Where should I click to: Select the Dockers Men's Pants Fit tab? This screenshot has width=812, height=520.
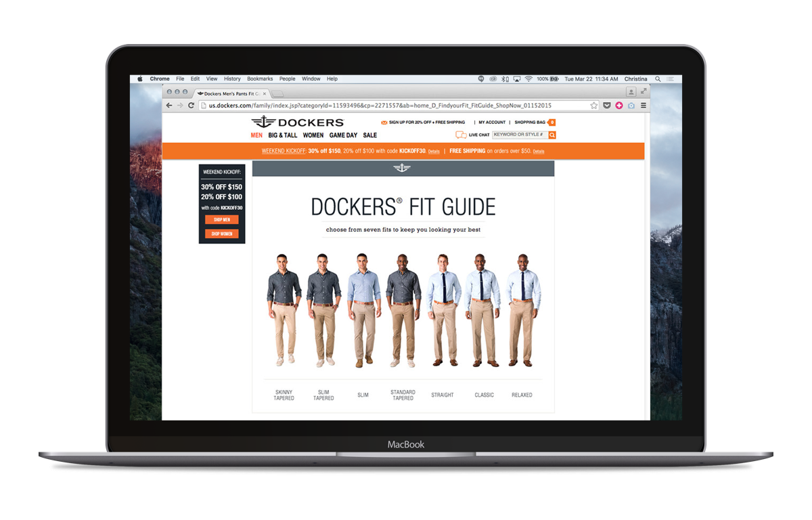[x=231, y=93]
